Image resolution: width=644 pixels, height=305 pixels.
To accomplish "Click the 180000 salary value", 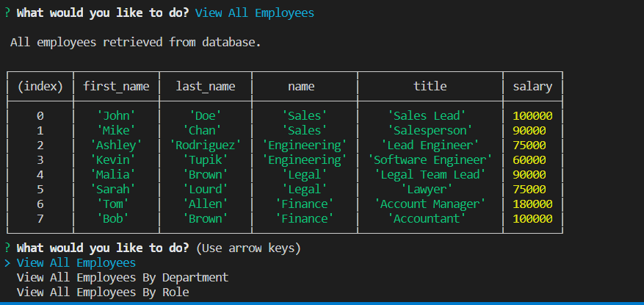I will pos(532,204).
